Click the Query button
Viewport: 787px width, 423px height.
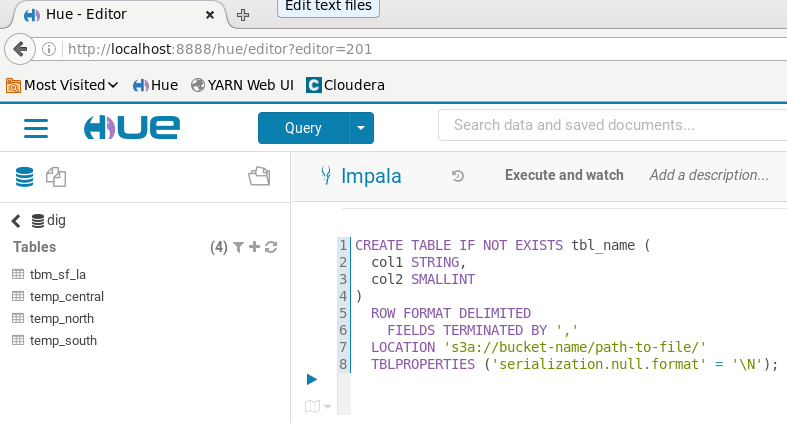pos(303,128)
